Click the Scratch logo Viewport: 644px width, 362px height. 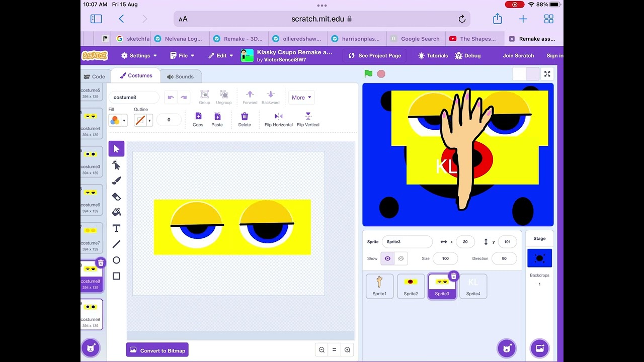pos(95,56)
